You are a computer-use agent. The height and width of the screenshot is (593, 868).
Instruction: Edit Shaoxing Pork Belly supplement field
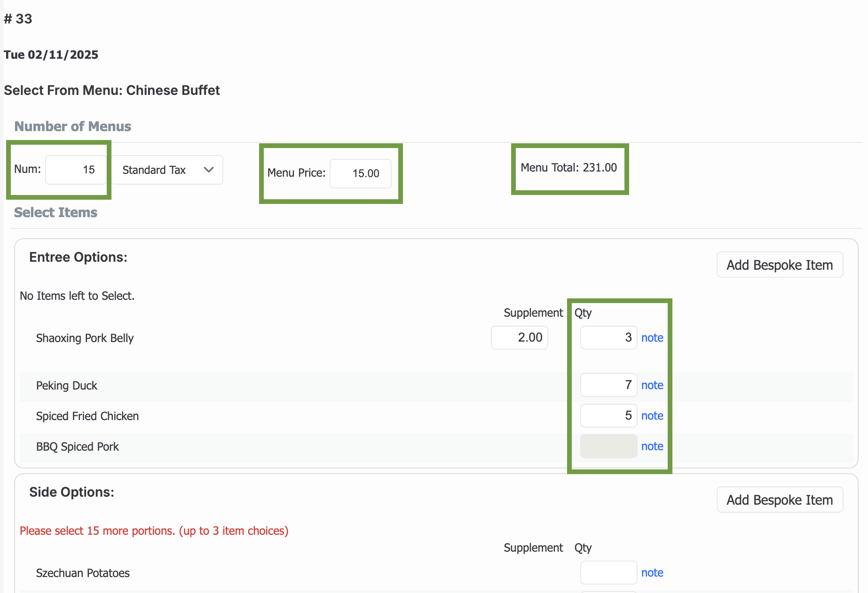tap(519, 338)
